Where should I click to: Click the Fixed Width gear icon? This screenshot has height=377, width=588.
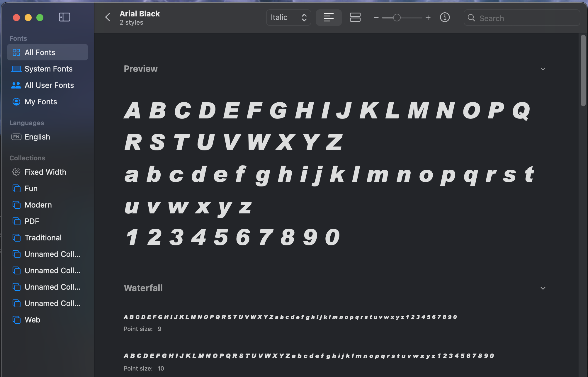16,172
